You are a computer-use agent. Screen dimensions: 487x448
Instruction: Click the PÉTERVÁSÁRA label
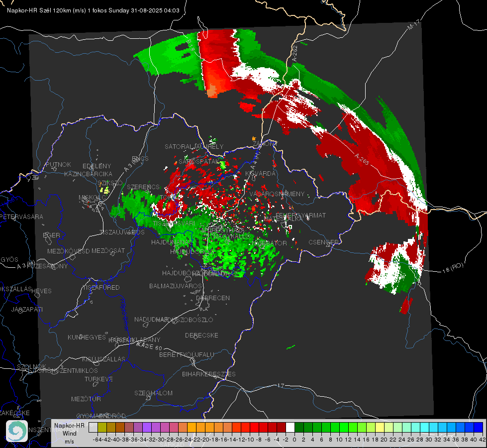[22, 217]
